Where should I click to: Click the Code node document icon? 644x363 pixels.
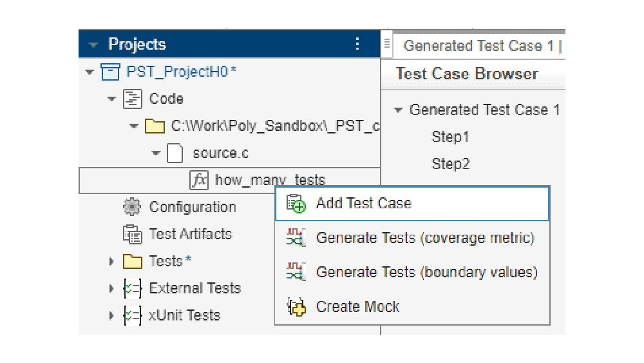pyautogui.click(x=132, y=99)
